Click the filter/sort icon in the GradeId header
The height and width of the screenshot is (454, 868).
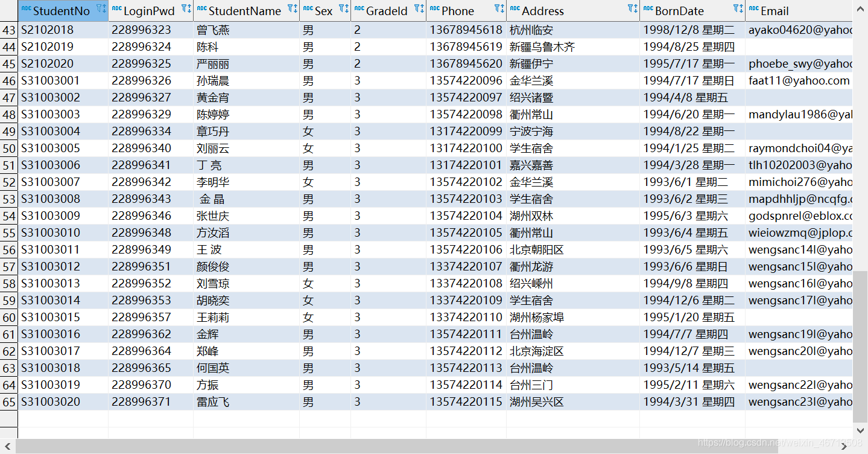click(x=419, y=9)
